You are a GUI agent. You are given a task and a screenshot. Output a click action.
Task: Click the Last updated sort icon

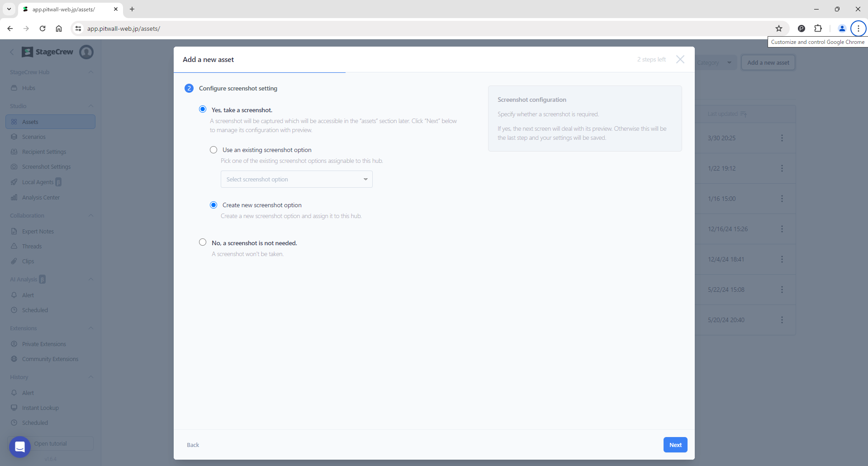[x=743, y=114]
